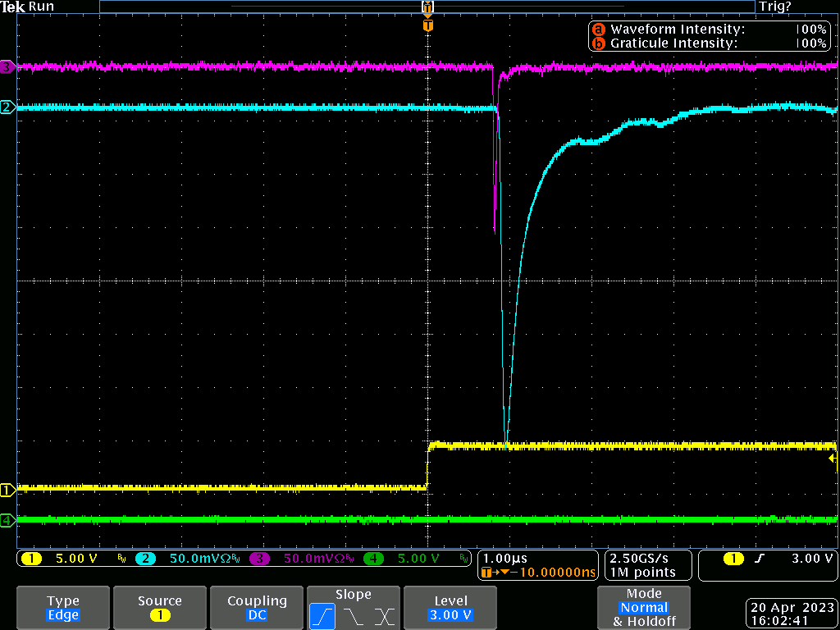Viewport: 840px width, 630px height.
Task: Select the either-edge slope icon
Action: pos(384,616)
